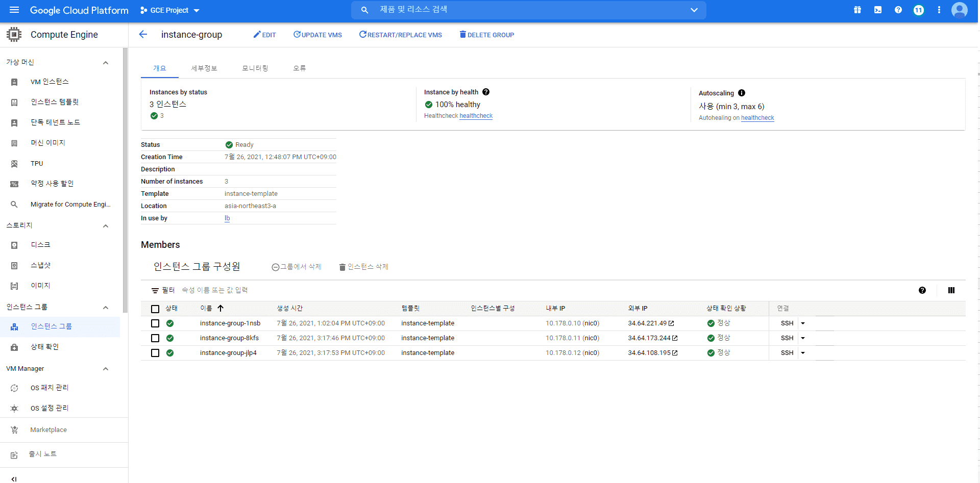Check the box for instance-group-1nsb
Screen dimensions: 980x483
tap(155, 323)
